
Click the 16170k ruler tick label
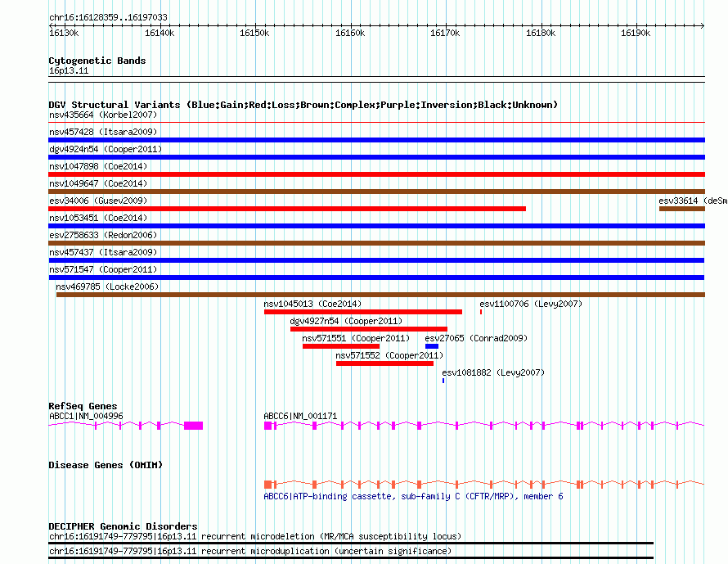coord(445,33)
